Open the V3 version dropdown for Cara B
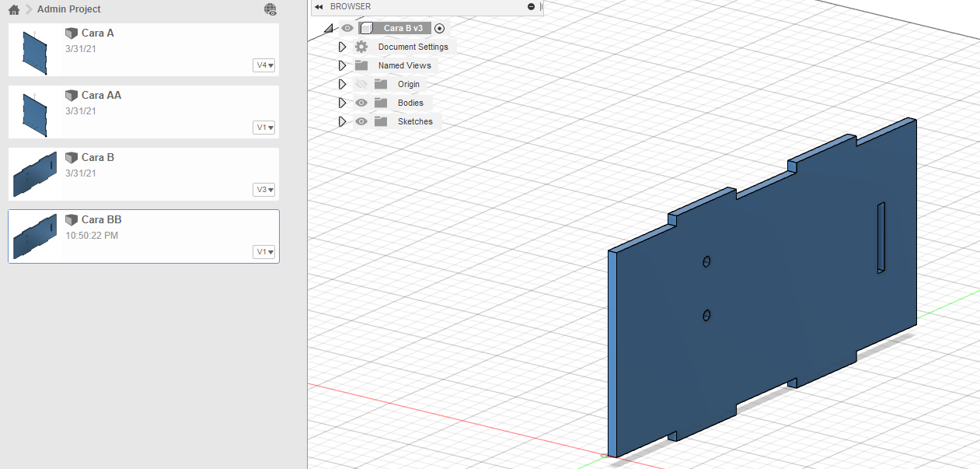Screen dimensions: 980x469 (264, 190)
